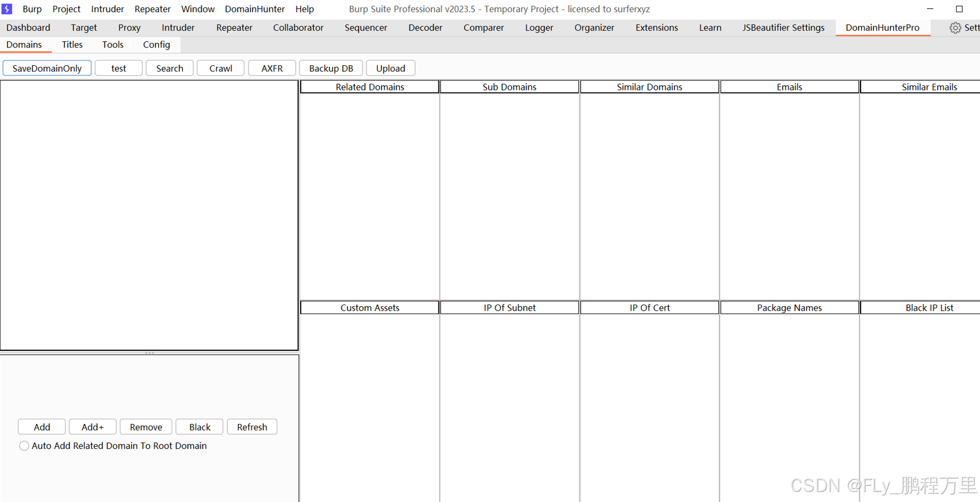Switch to the Dashboard tab
Screen dimensions: 980x502
pyautogui.click(x=28, y=27)
